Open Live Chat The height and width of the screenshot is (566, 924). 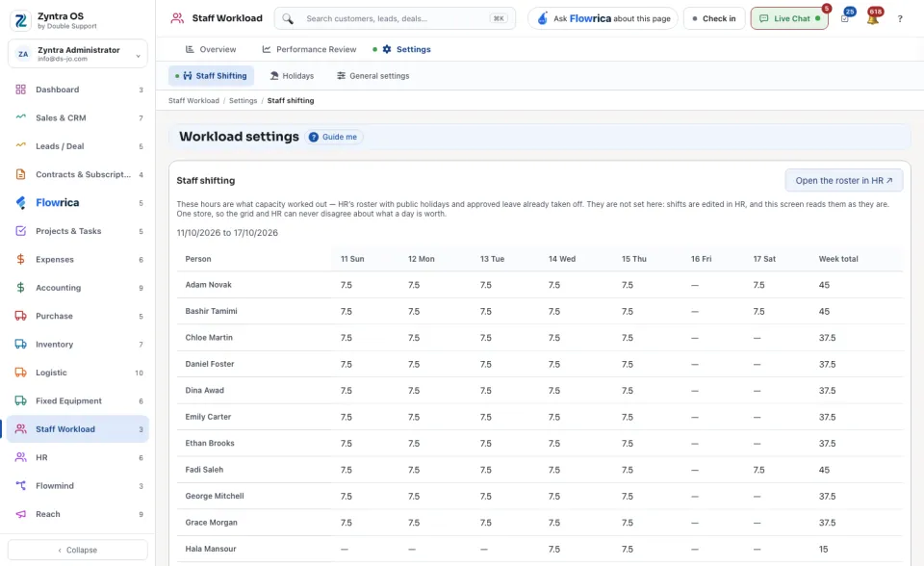(789, 18)
